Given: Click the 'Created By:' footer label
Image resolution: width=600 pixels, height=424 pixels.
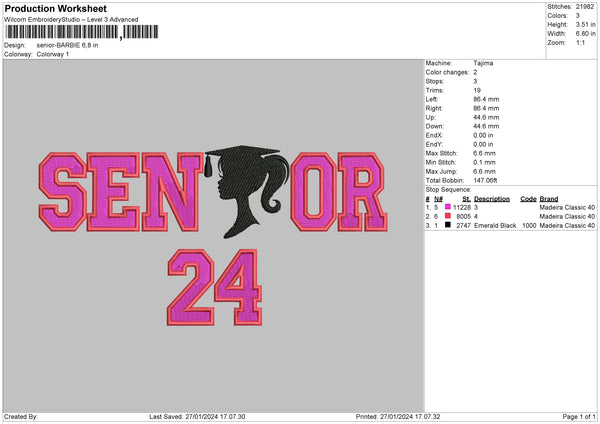Looking at the screenshot, I should [x=21, y=417].
